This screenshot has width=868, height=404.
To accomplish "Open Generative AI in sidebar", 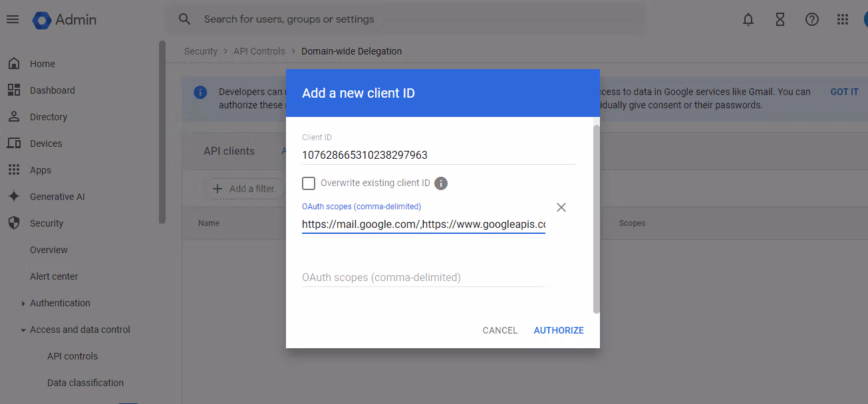I will 57,197.
